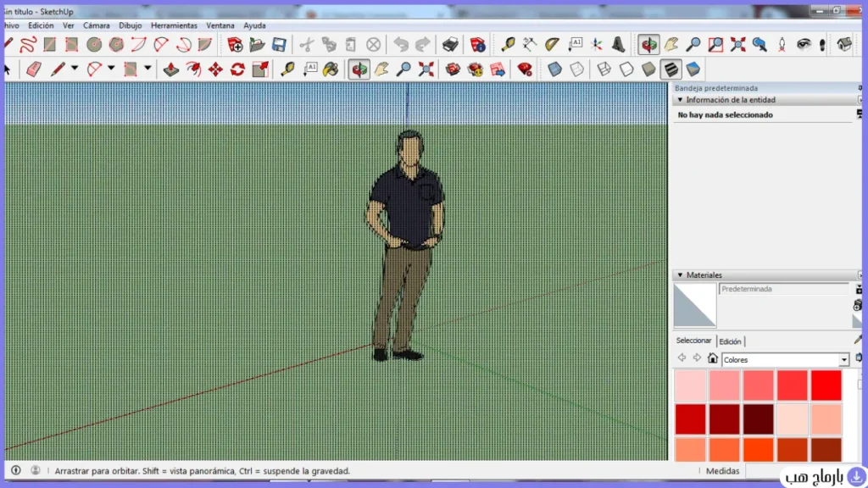Select the Axes tool
868x488 pixels.
(597, 44)
